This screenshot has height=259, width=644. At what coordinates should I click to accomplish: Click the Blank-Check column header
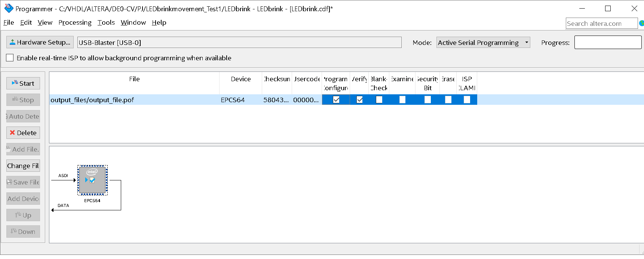379,83
